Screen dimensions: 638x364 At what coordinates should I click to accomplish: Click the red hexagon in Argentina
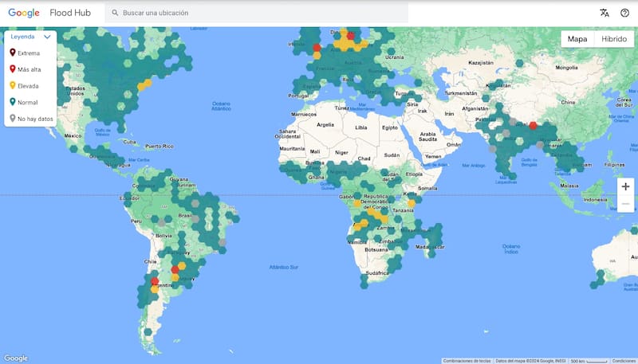(x=154, y=281)
